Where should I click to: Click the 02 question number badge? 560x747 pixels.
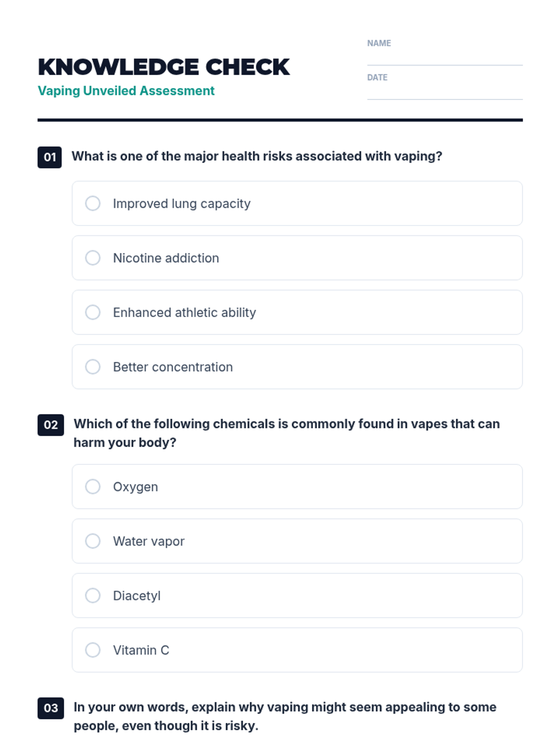coord(50,425)
